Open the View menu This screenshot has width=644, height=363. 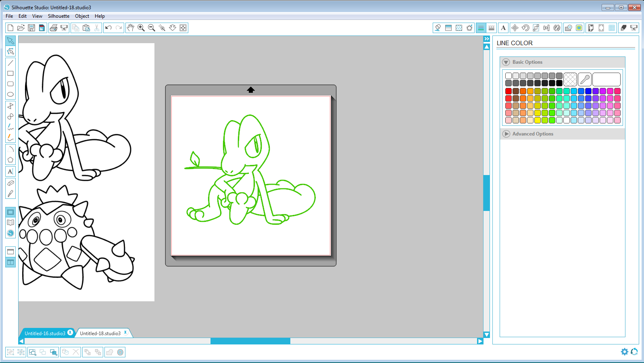pos(37,16)
